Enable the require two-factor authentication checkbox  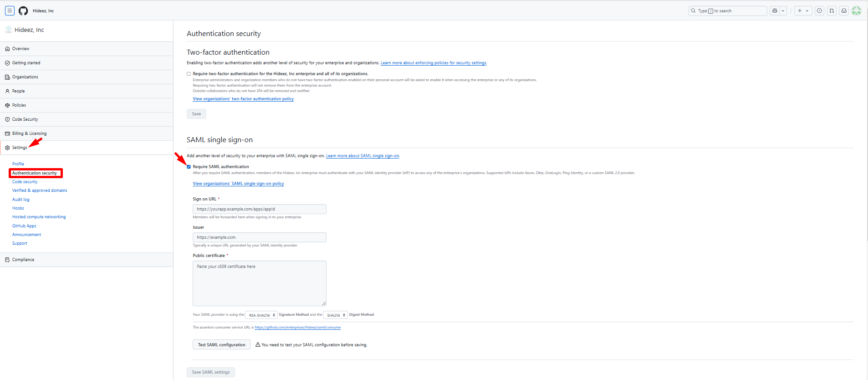189,74
